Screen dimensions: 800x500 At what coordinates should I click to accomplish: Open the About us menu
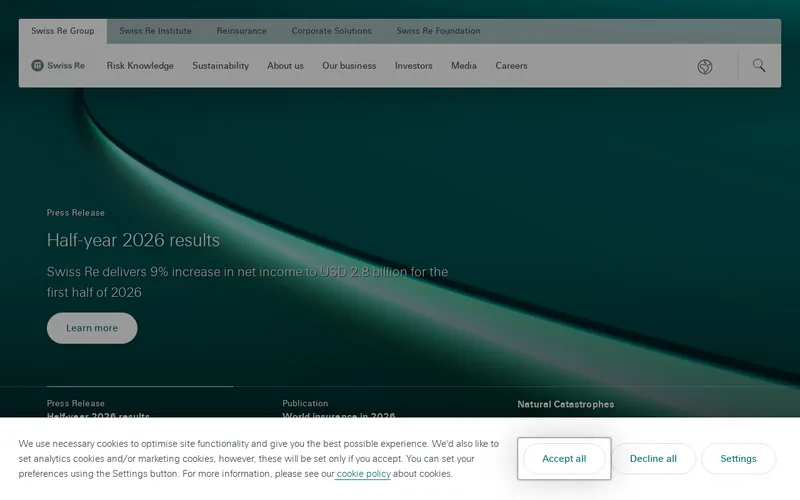pyautogui.click(x=285, y=66)
